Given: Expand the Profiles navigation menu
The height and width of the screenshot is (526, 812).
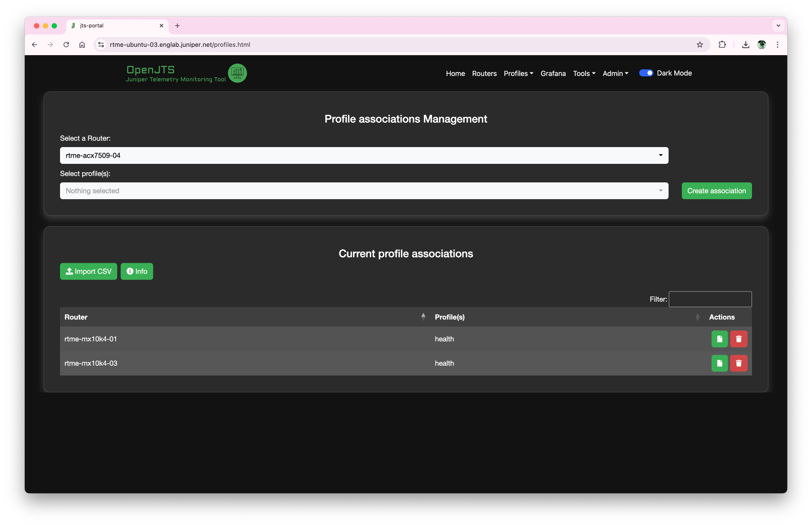Looking at the screenshot, I should click(518, 74).
